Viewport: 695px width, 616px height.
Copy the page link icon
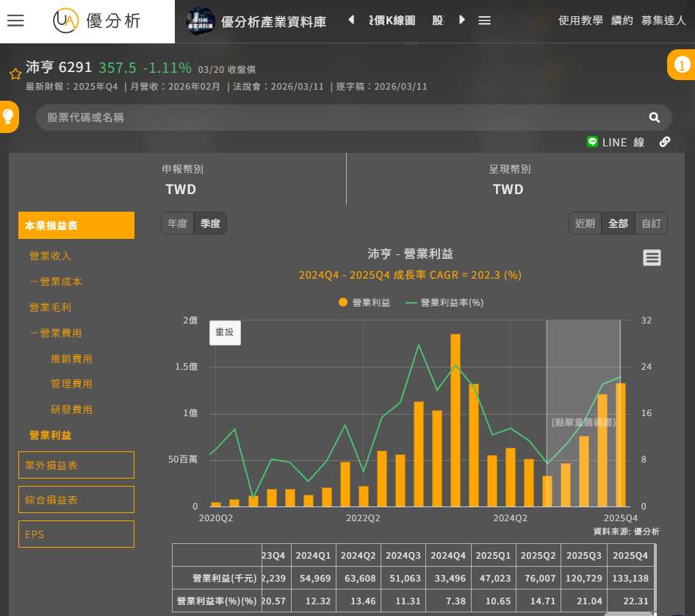click(x=665, y=142)
